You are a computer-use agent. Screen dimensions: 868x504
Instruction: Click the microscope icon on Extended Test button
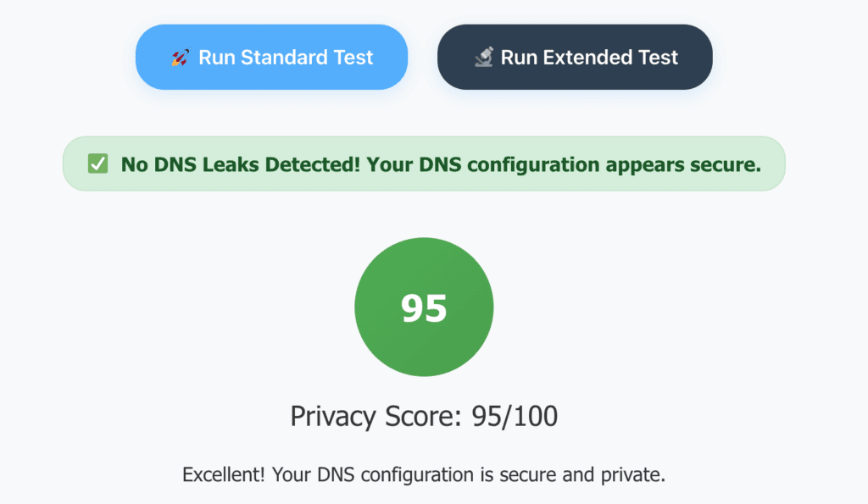[x=485, y=57]
